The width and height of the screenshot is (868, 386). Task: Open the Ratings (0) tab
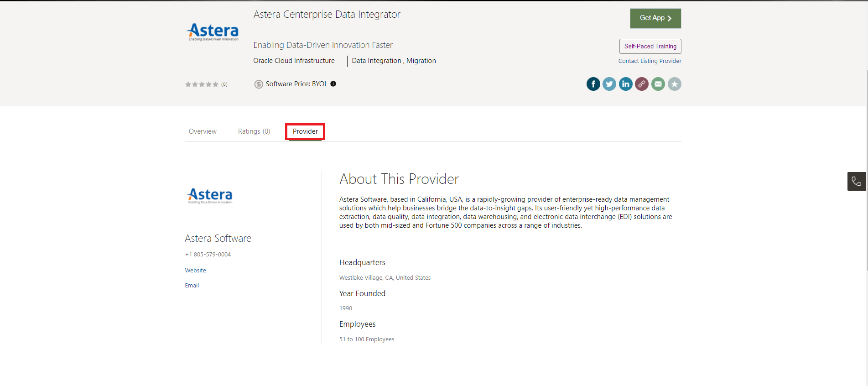[x=254, y=131]
